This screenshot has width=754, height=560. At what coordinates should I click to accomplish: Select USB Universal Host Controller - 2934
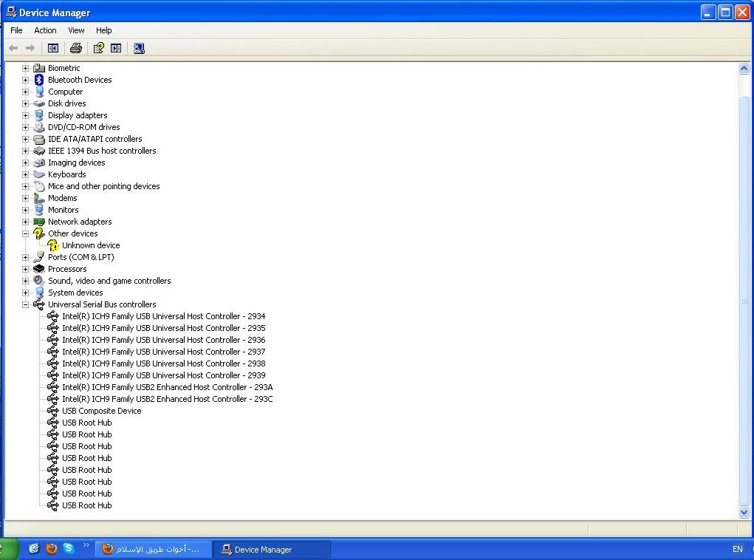163,316
